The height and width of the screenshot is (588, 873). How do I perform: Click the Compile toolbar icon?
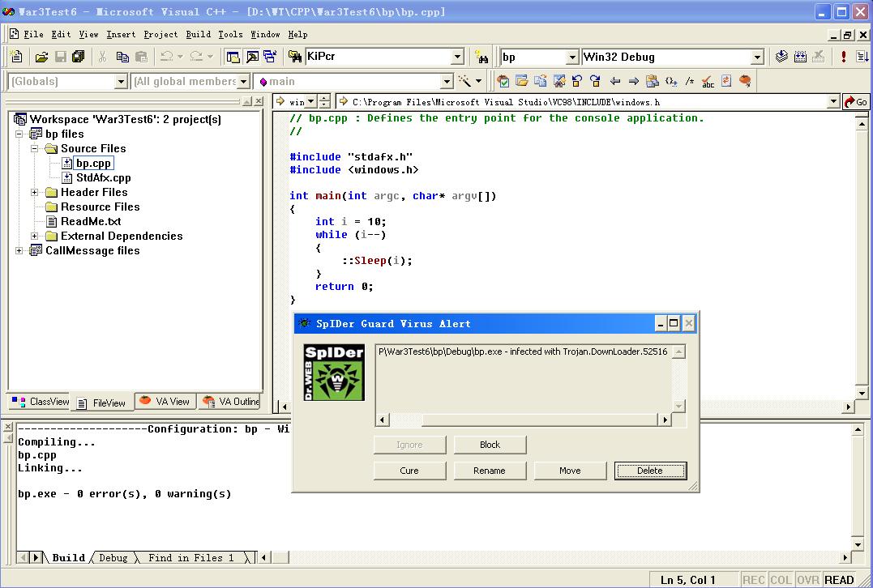781,57
